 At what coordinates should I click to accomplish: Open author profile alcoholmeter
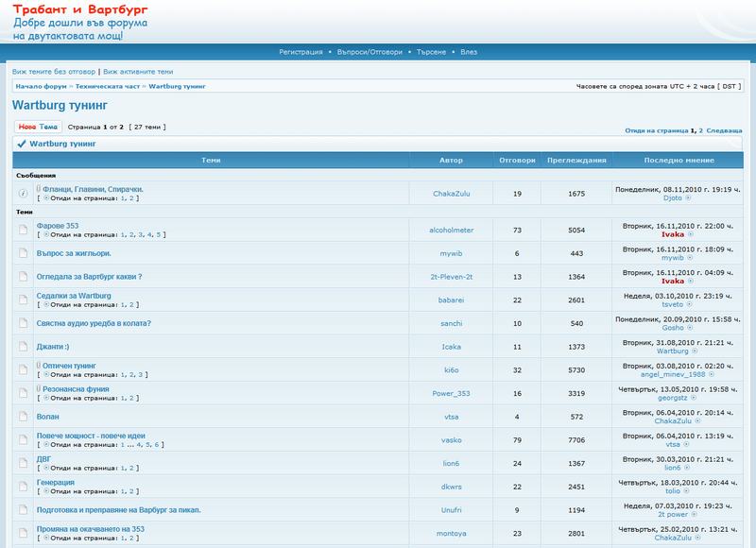click(452, 230)
